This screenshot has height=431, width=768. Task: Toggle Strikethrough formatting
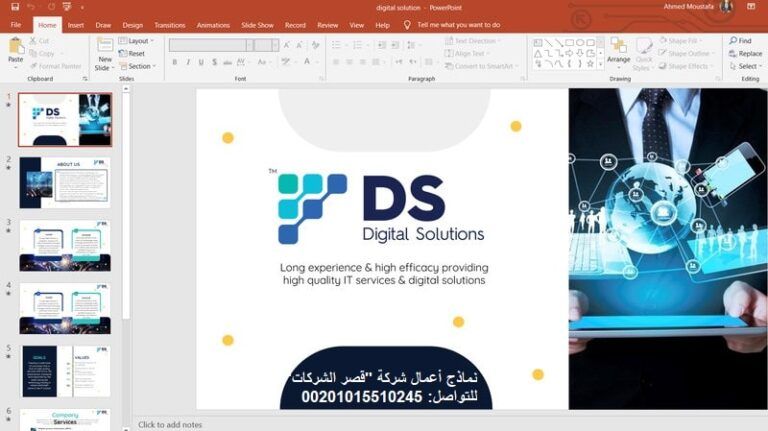227,62
